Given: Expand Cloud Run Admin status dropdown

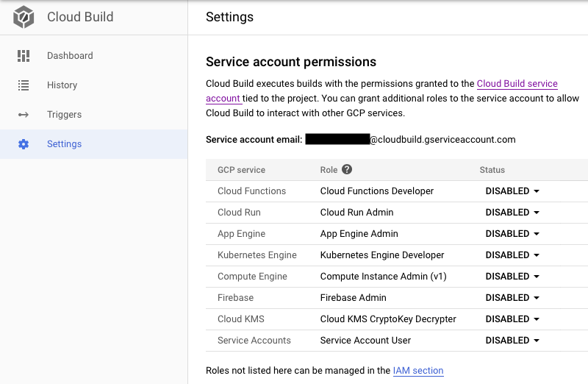Looking at the screenshot, I should point(512,213).
